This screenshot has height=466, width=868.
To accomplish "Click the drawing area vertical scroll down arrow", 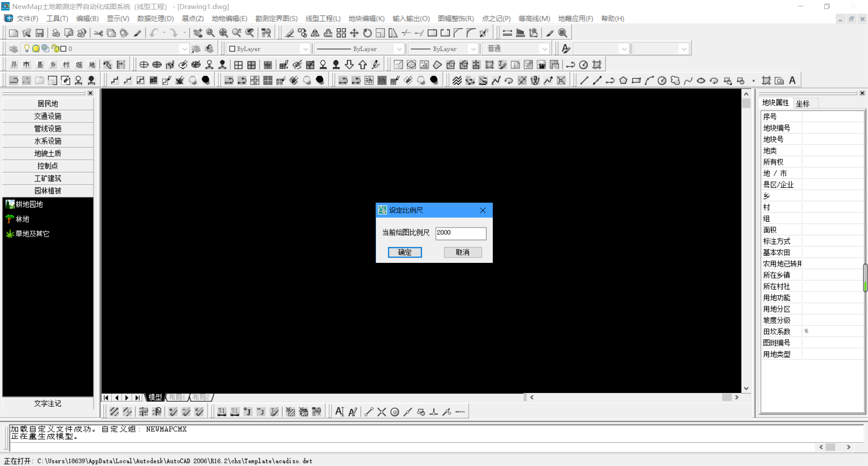I will (746, 389).
